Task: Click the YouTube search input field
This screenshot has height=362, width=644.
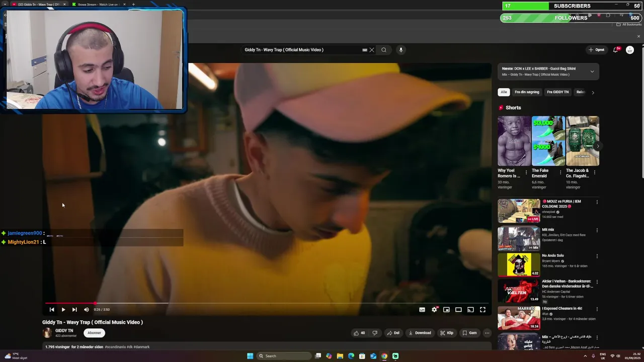Action: tap(302, 50)
